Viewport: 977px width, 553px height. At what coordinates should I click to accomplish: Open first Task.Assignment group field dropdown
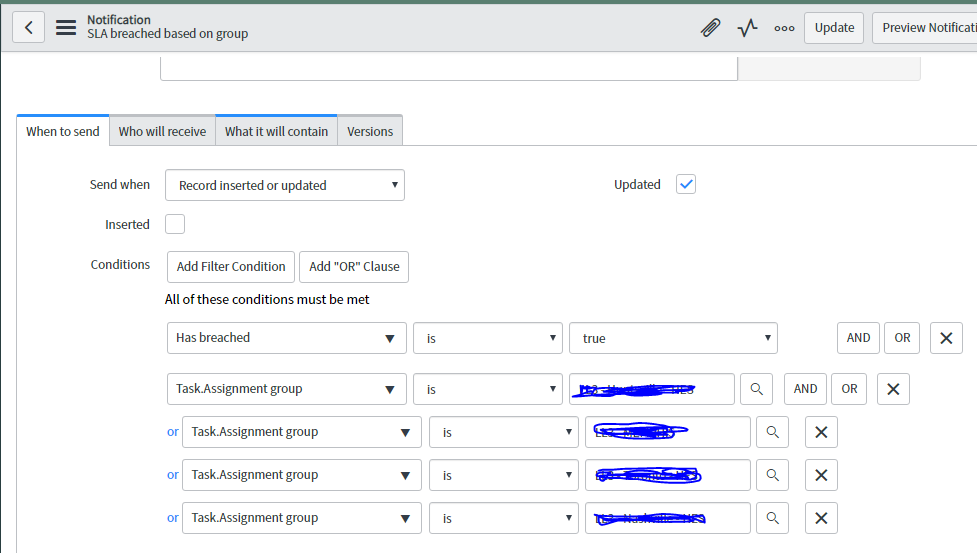click(x=287, y=389)
